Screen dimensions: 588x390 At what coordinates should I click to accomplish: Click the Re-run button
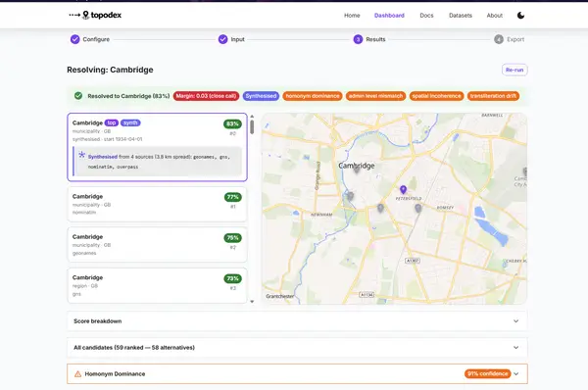tap(514, 70)
